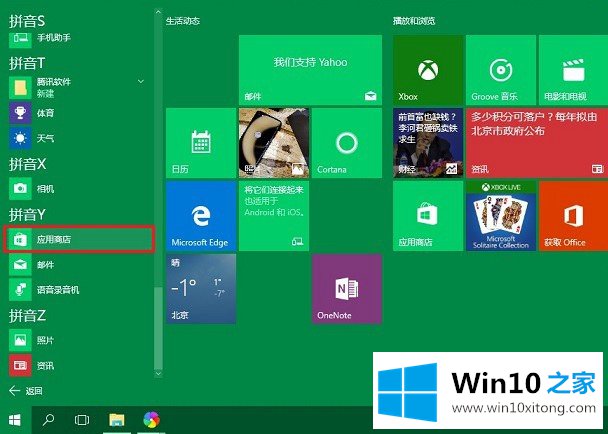Image resolution: width=608 pixels, height=434 pixels.
Task: Open the 获取 Office tile
Action: coord(573,216)
